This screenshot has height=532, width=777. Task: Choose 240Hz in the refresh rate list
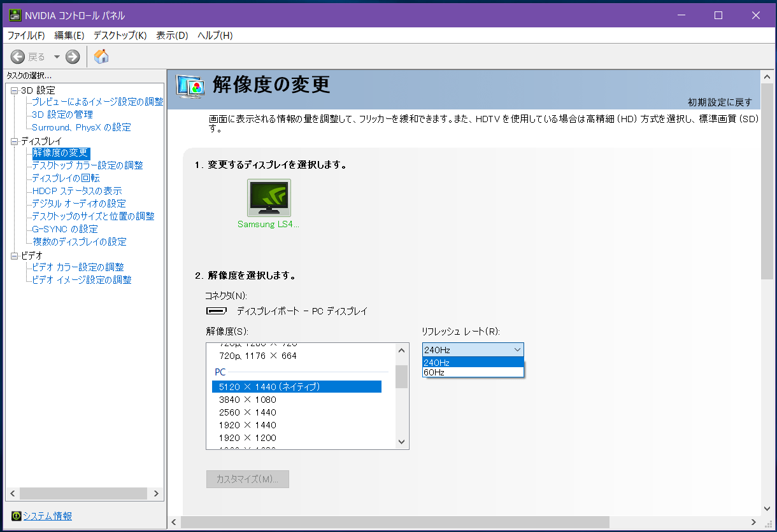coord(473,362)
